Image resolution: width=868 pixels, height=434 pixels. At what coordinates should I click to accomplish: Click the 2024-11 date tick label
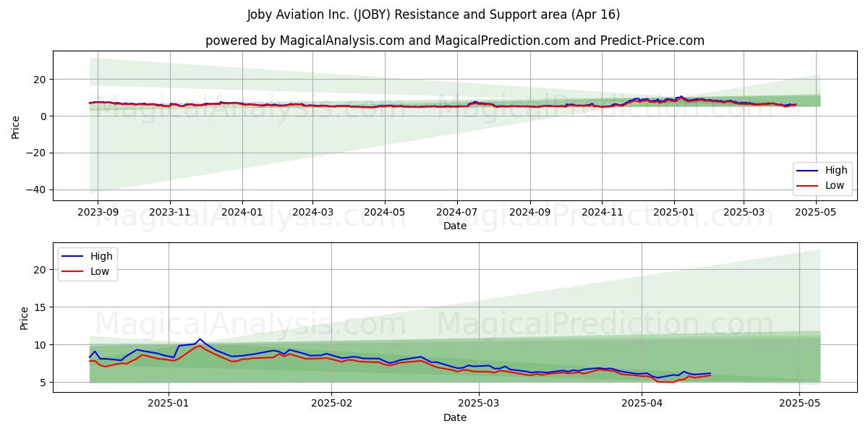point(603,213)
